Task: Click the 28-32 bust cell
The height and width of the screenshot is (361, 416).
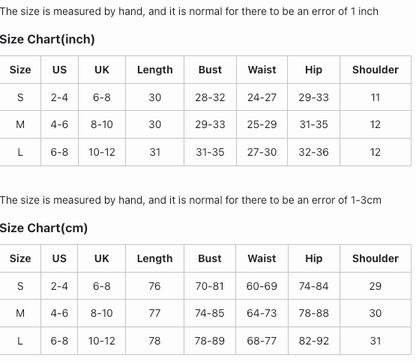Action: tap(210, 97)
